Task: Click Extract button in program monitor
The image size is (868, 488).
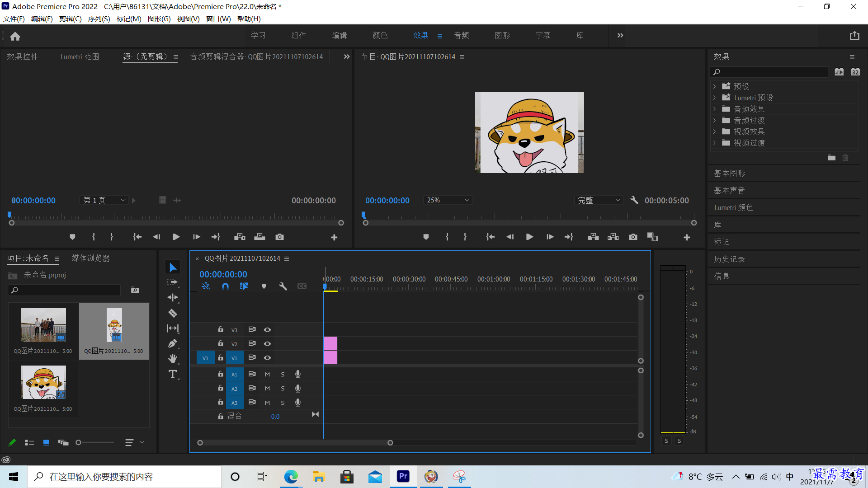Action: (x=613, y=237)
